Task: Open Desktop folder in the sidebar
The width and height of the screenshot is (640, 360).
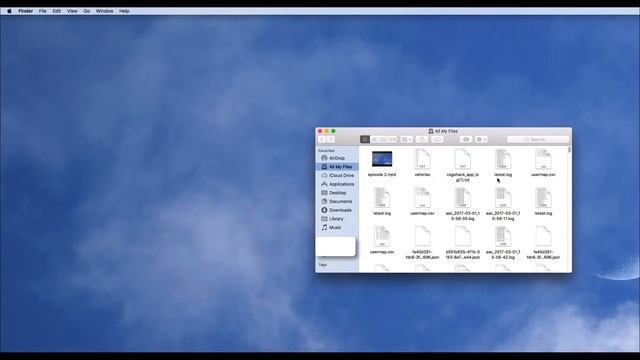Action: pos(337,193)
